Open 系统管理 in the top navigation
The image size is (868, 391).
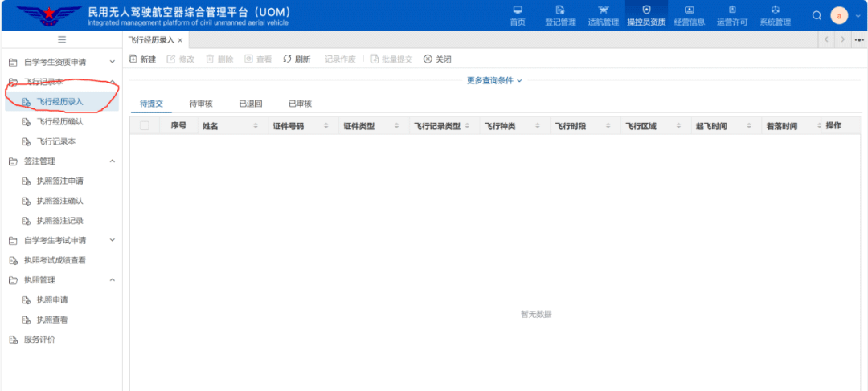coord(775,15)
